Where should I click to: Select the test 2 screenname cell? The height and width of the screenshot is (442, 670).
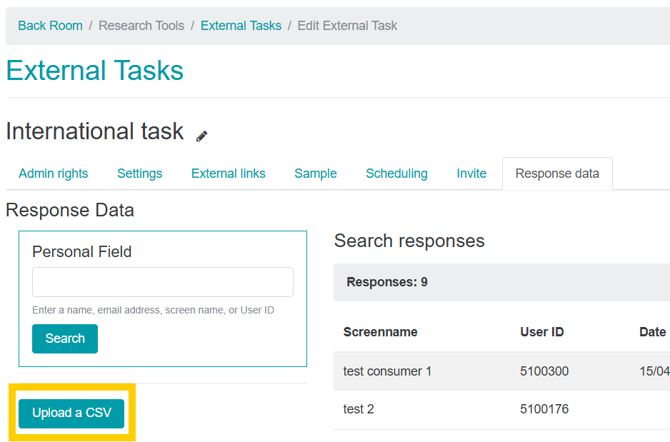(x=359, y=409)
